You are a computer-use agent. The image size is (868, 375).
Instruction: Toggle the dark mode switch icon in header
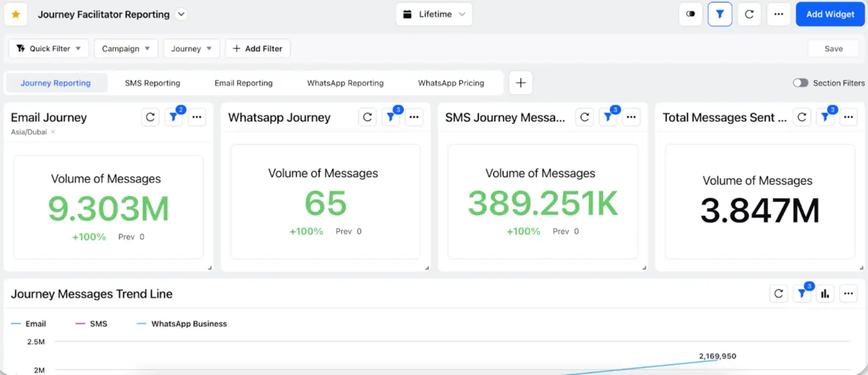click(x=691, y=14)
